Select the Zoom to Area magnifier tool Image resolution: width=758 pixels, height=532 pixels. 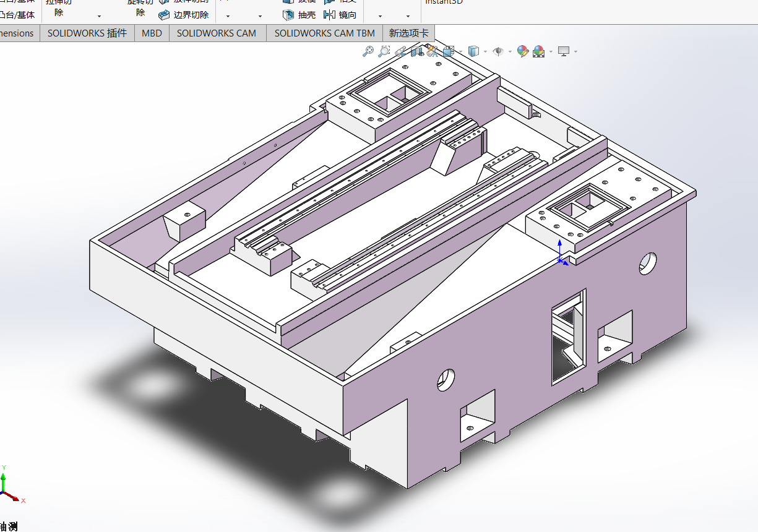tap(384, 52)
